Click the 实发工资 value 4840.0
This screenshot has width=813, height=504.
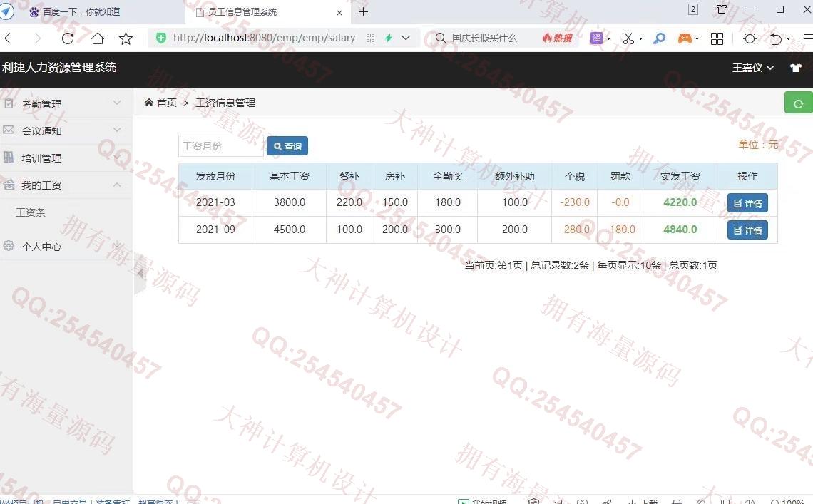pos(680,229)
